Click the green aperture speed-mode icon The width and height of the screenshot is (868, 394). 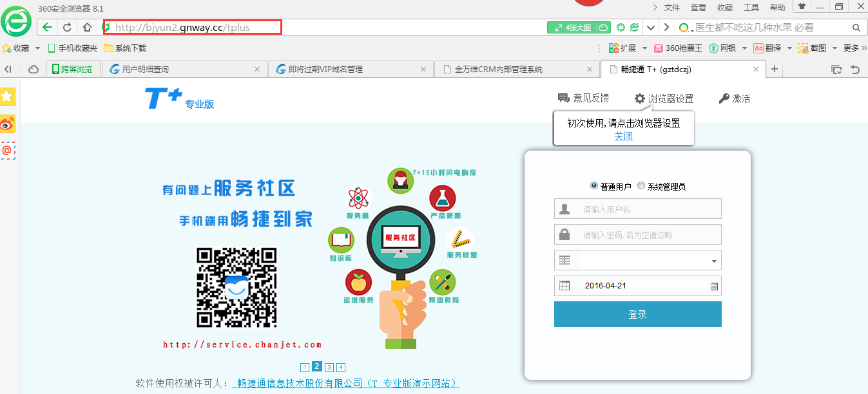coord(621,28)
